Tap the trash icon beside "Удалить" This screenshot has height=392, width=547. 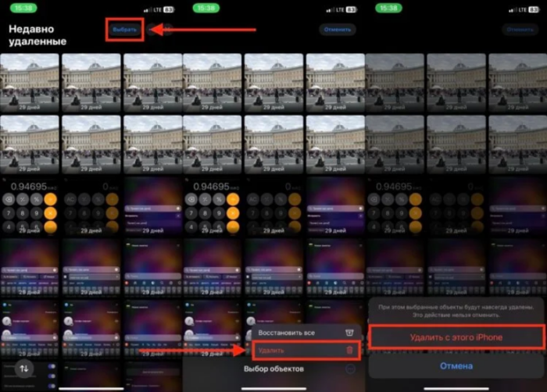point(349,351)
